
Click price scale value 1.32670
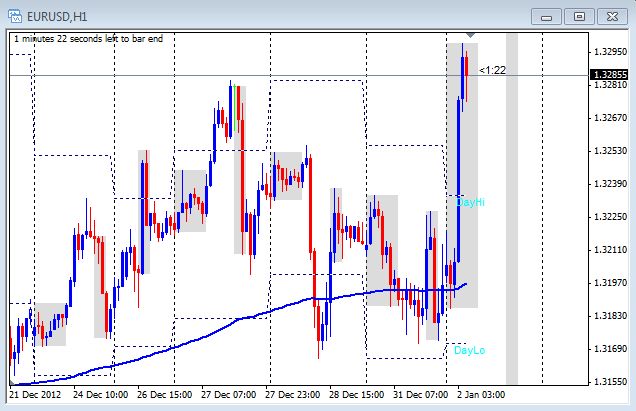(610, 118)
